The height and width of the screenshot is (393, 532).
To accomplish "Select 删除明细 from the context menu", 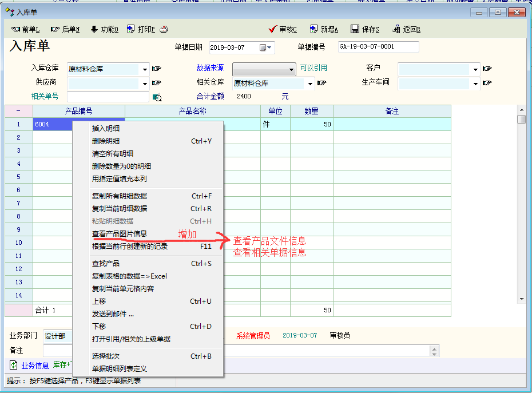I will (x=106, y=141).
